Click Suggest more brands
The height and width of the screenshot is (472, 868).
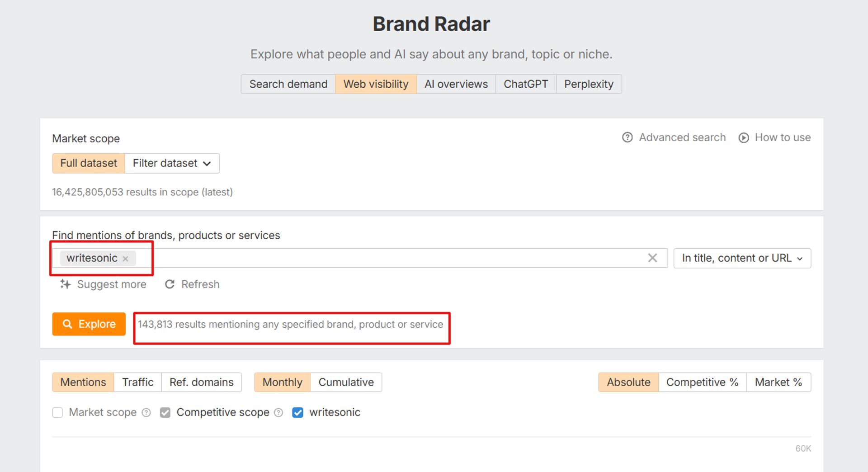click(103, 284)
